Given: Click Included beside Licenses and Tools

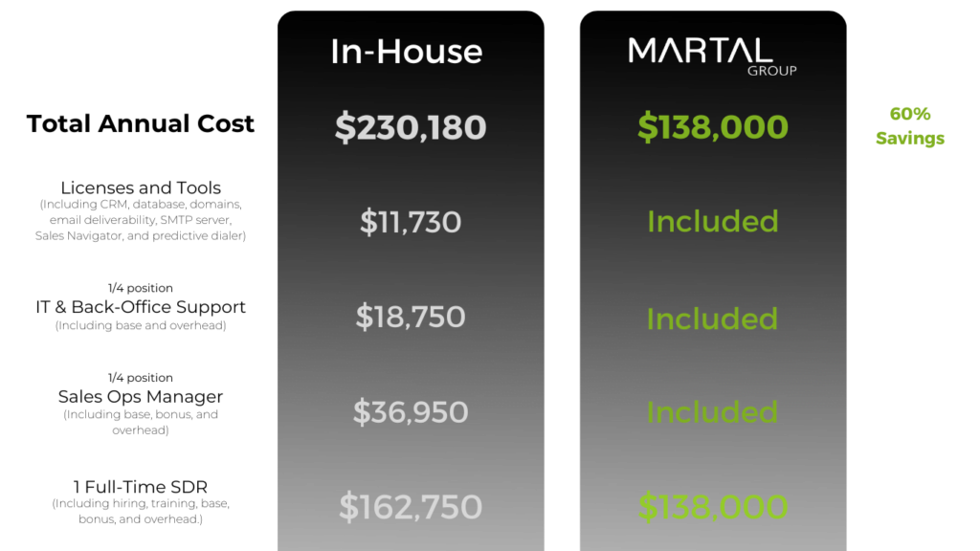Looking at the screenshot, I should [x=712, y=221].
